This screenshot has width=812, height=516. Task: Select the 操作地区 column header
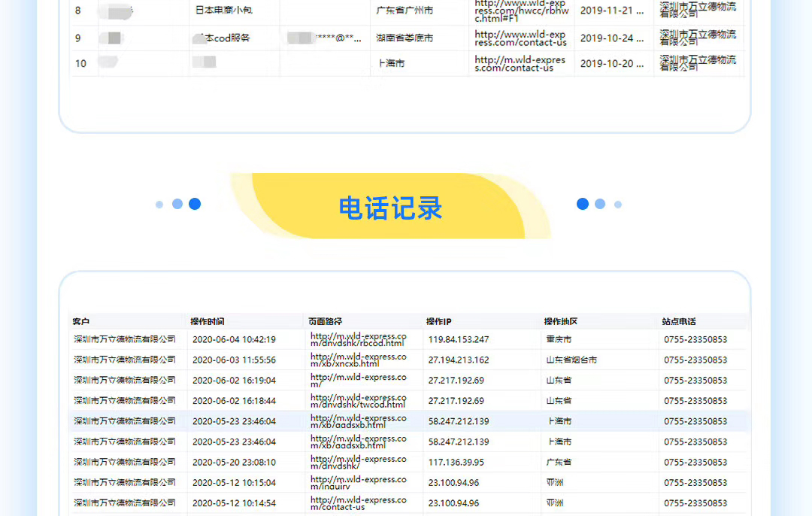pyautogui.click(x=561, y=321)
